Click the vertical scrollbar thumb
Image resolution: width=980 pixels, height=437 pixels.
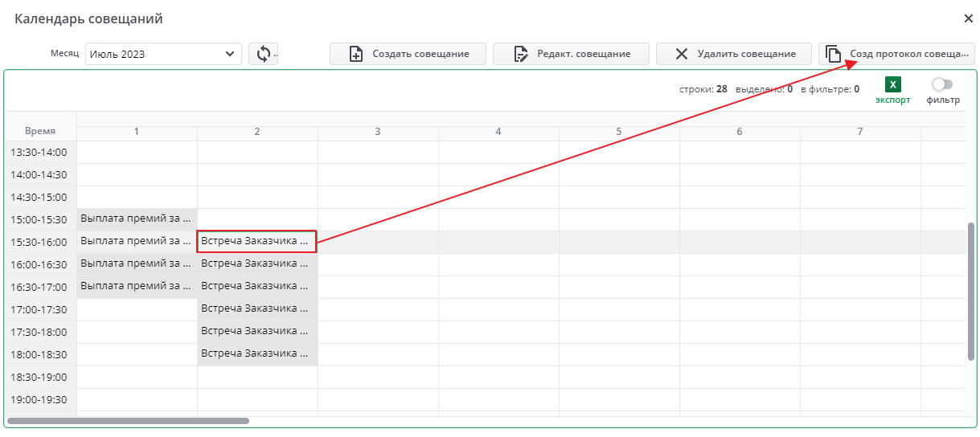coord(971,292)
